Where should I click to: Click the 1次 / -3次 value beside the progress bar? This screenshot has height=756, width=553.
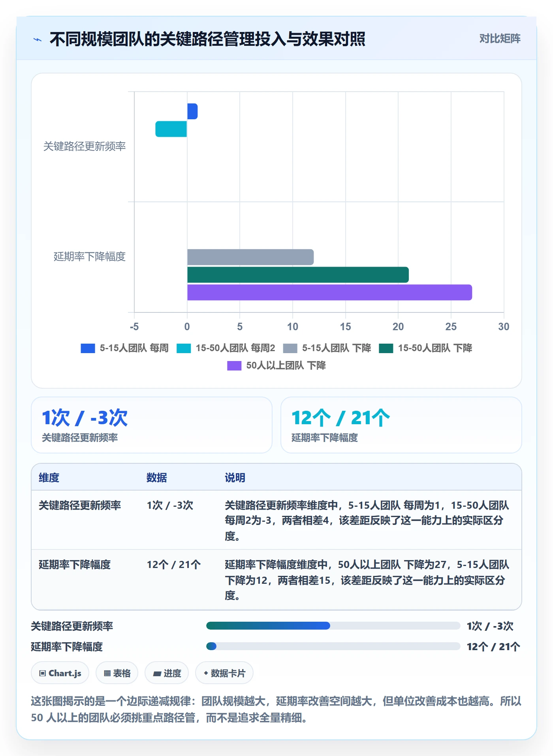[490, 626]
